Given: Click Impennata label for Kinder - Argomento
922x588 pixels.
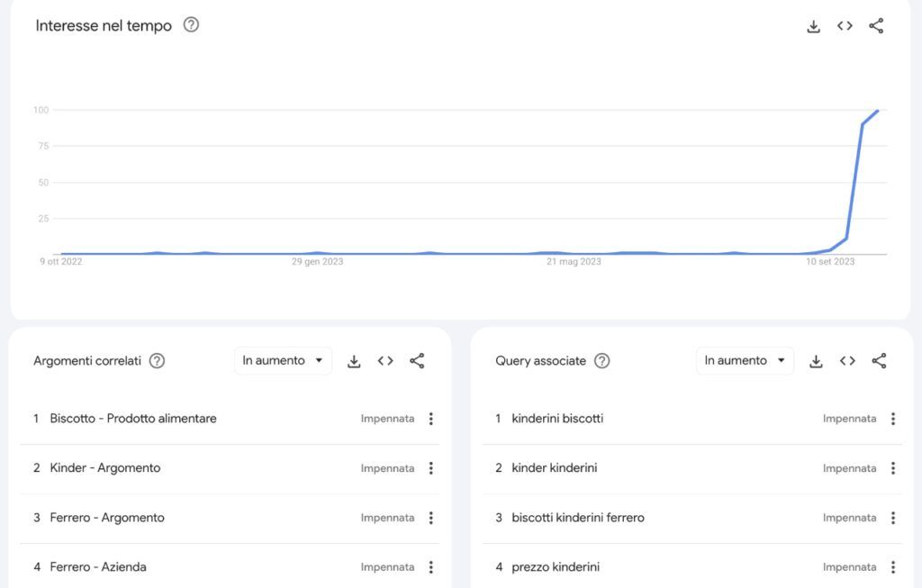Looking at the screenshot, I should point(387,468).
